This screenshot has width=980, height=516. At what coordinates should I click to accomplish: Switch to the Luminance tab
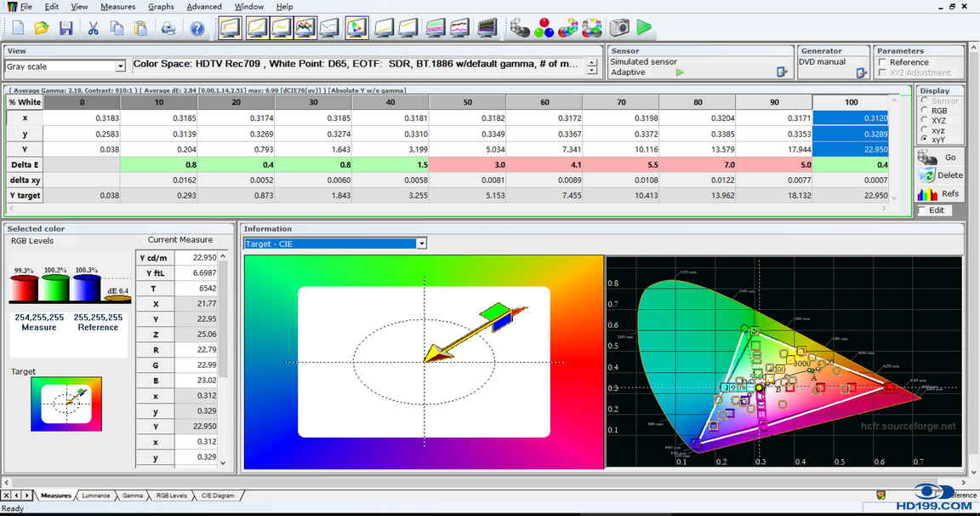(95, 496)
